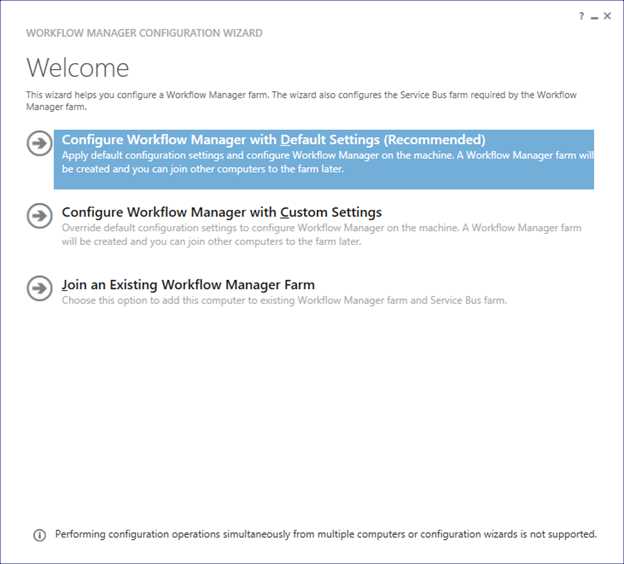Minimize the configuration wizard window

tap(595, 18)
